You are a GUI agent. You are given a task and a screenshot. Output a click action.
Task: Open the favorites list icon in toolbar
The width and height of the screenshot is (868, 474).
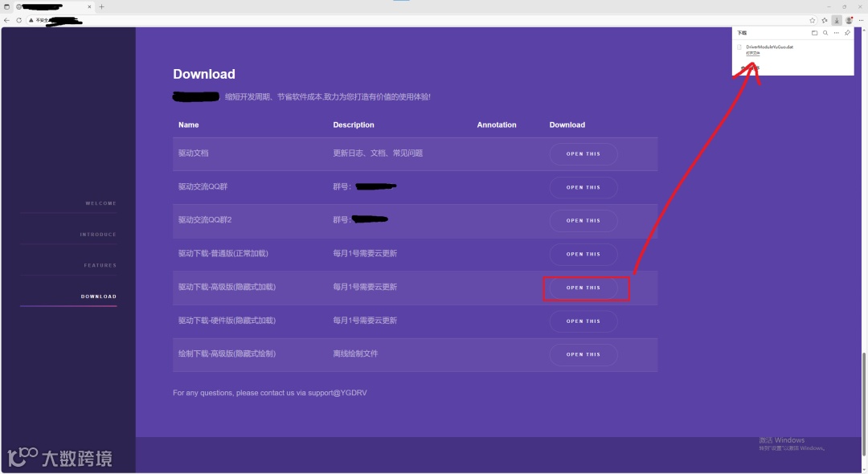point(825,20)
